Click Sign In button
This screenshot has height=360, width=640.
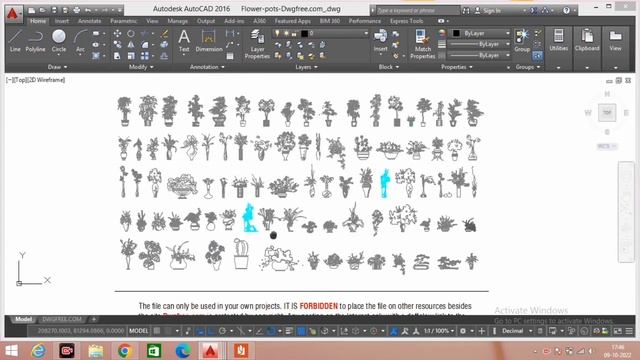pyautogui.click(x=488, y=10)
